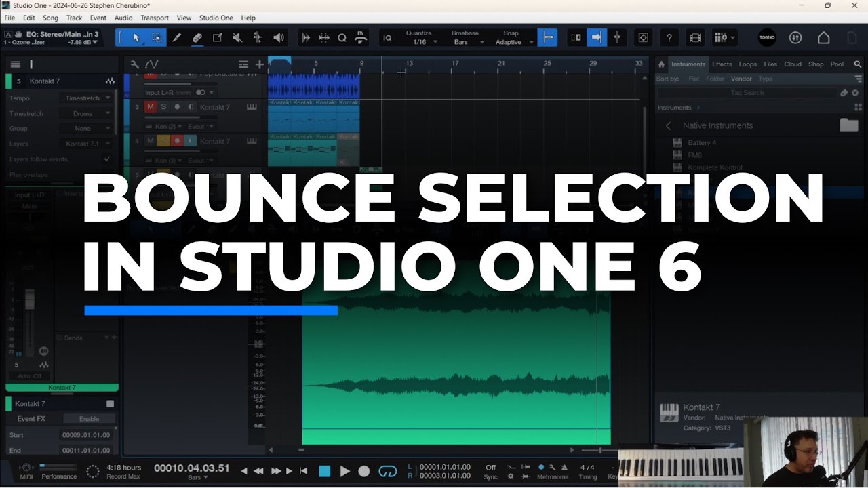Open Snap Adaptive dropdown
868x488 pixels.
pos(512,42)
